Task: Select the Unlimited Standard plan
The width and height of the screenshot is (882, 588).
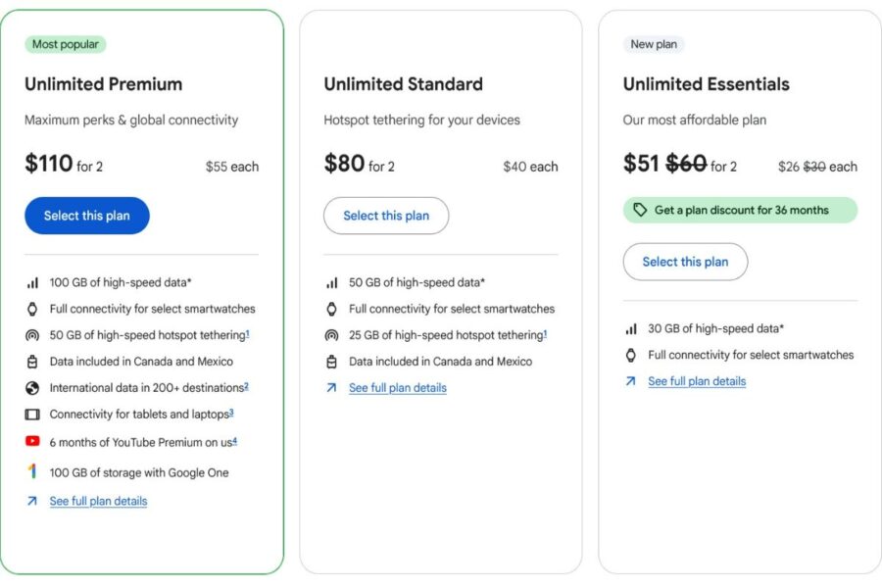Action: [x=386, y=216]
